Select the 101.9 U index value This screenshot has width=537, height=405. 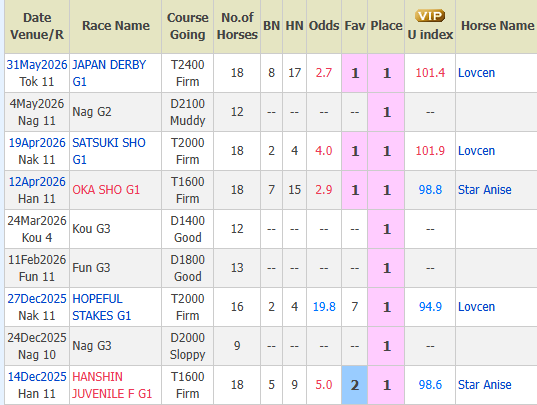tap(430, 151)
